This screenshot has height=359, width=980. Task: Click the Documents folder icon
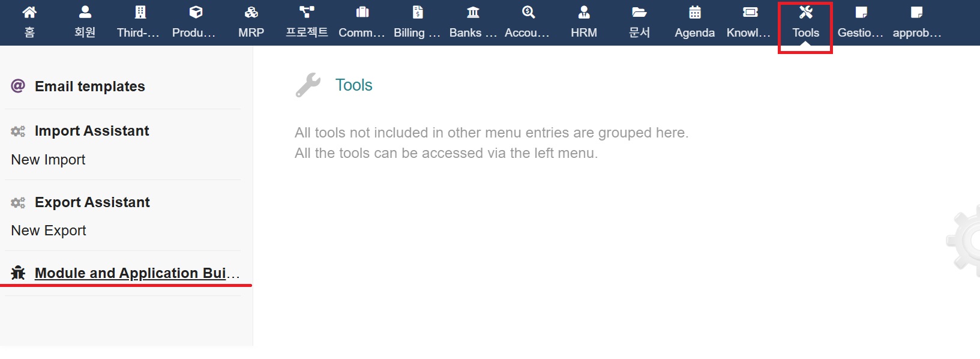(x=639, y=13)
